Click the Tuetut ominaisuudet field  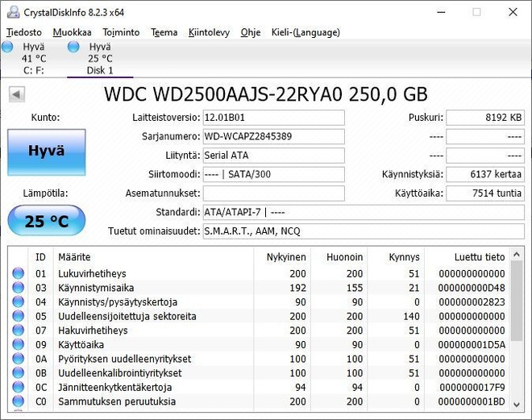coord(364,231)
